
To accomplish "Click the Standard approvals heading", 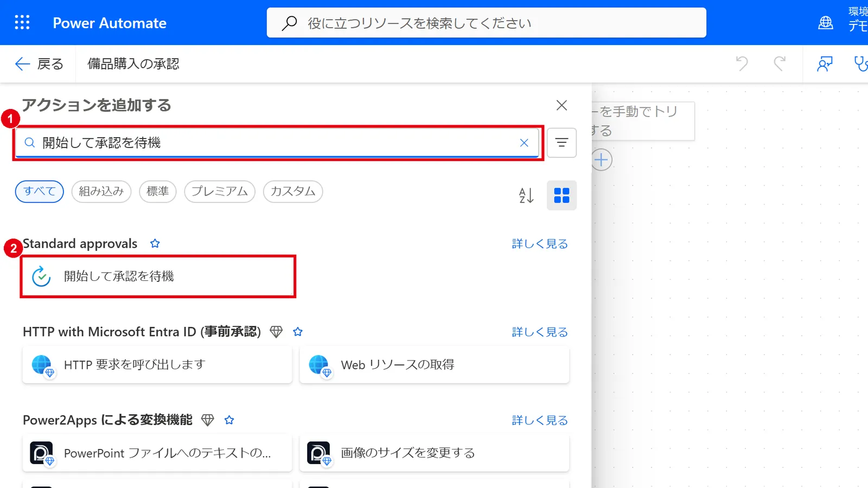I will pyautogui.click(x=80, y=244).
